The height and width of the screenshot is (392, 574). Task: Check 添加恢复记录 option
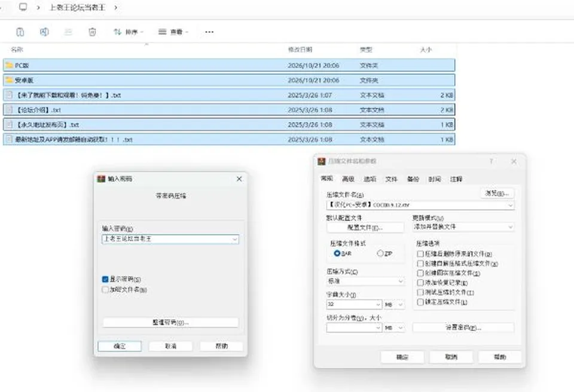[x=420, y=283]
